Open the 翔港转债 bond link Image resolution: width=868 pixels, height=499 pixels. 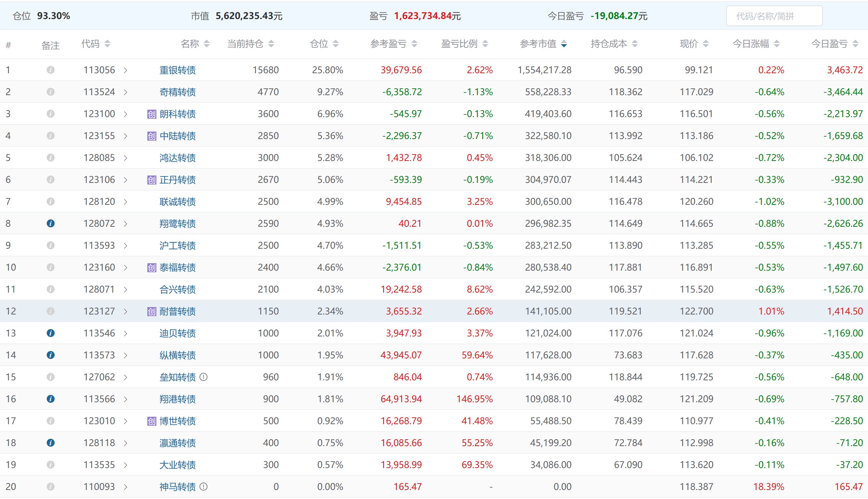[177, 399]
